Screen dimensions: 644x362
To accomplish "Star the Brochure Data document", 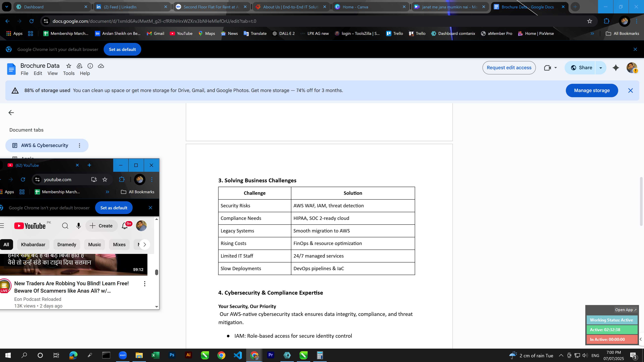I will [x=68, y=66].
